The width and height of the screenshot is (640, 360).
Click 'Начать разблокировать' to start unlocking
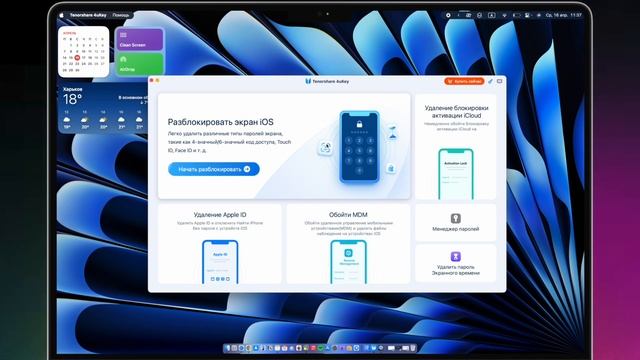[x=214, y=169]
